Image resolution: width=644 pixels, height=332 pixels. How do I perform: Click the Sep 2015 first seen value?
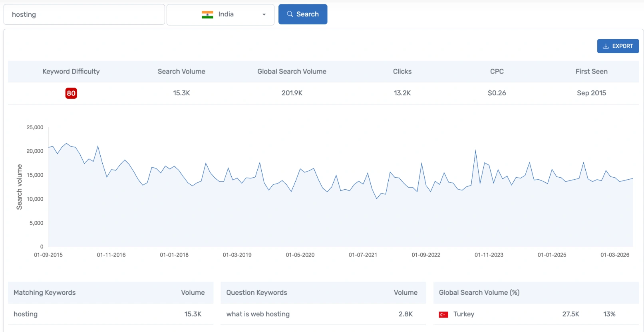click(x=592, y=93)
